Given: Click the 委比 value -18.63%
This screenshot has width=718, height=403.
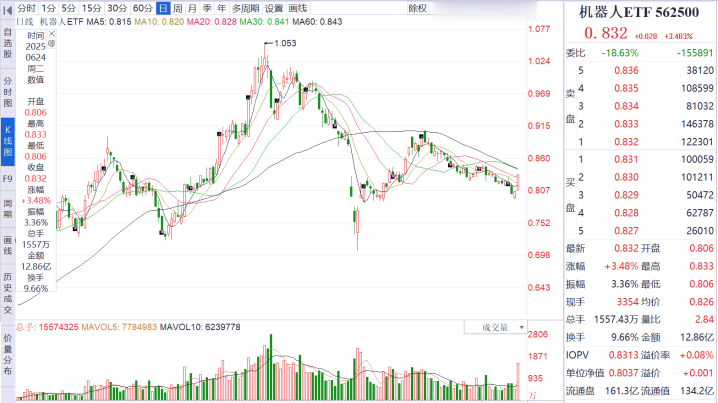Looking at the screenshot, I should pos(620,53).
